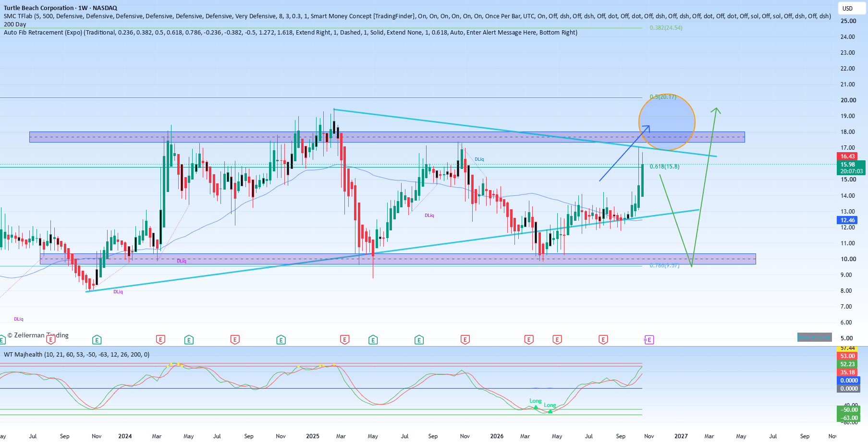
Task: Open the USD currency selector
Action: pyautogui.click(x=852, y=8)
